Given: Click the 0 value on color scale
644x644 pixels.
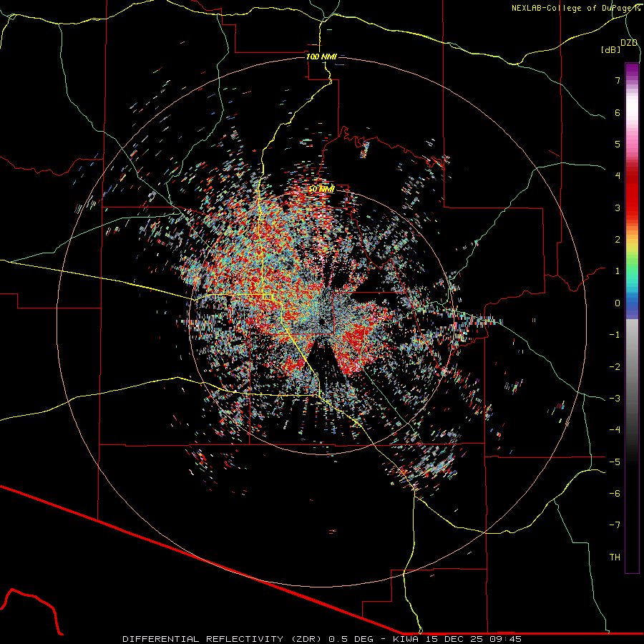Looking at the screenshot, I should pyautogui.click(x=618, y=303).
